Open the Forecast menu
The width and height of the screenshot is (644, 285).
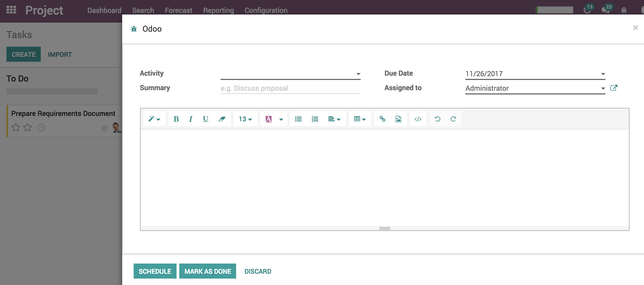tap(178, 10)
